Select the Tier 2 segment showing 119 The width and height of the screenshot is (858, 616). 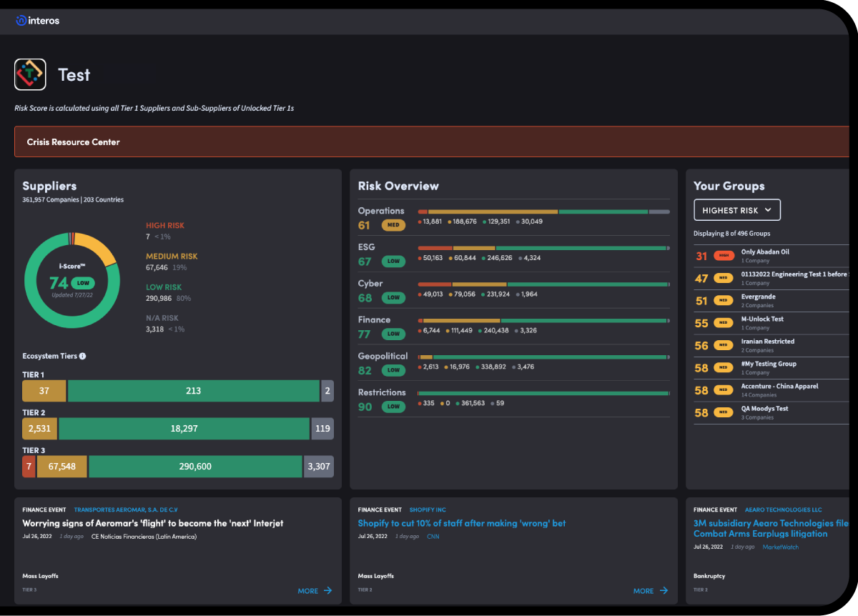click(x=322, y=429)
